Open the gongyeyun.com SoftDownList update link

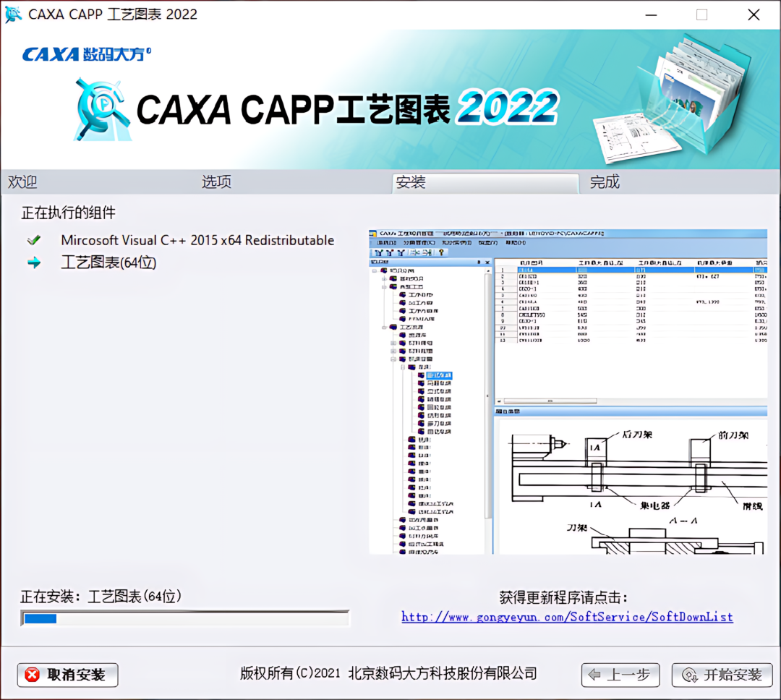click(x=568, y=618)
